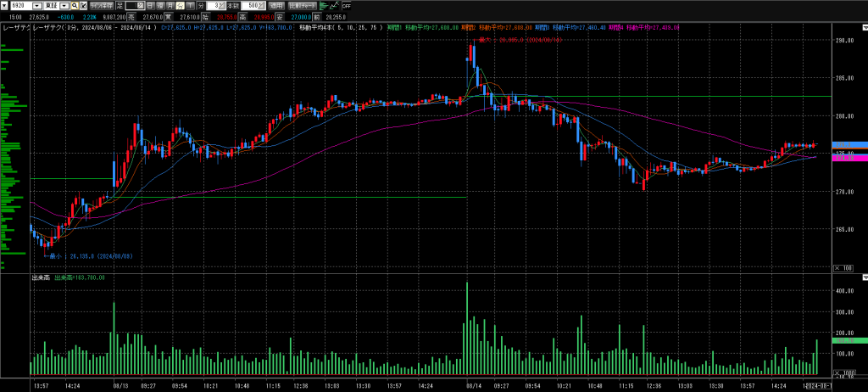Viewport: 868px width, 392px height.
Task: Toggle the OFF switch in toolbar
Action: 345,6
